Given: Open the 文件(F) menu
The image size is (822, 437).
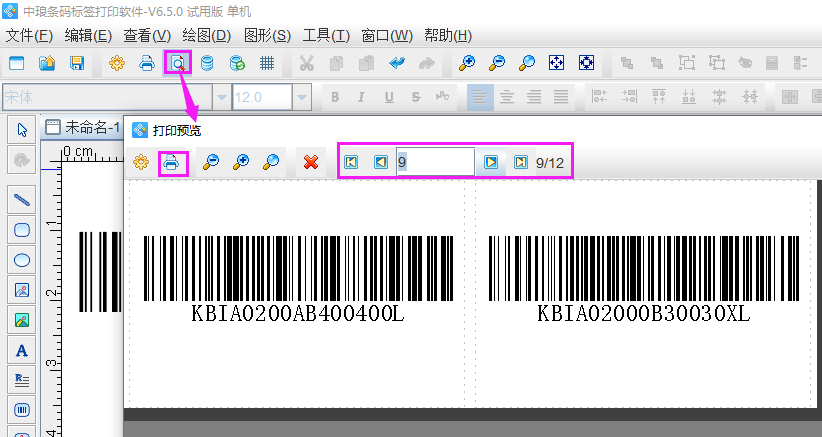Looking at the screenshot, I should 29,36.
